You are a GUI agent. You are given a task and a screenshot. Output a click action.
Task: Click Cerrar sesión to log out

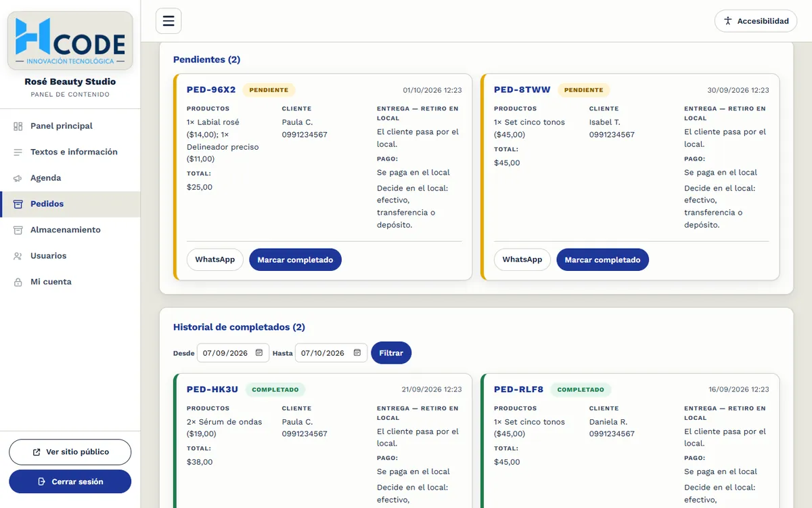[x=70, y=482]
